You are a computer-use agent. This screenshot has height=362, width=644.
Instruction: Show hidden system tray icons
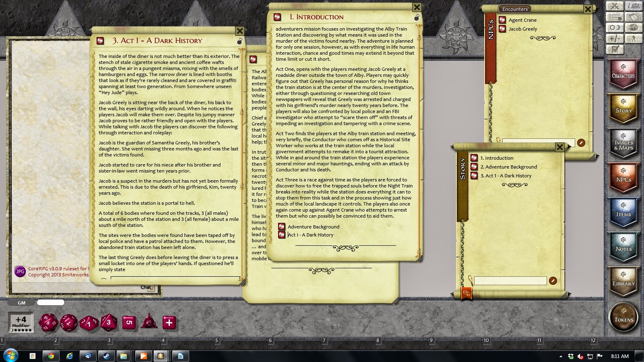coord(561,356)
